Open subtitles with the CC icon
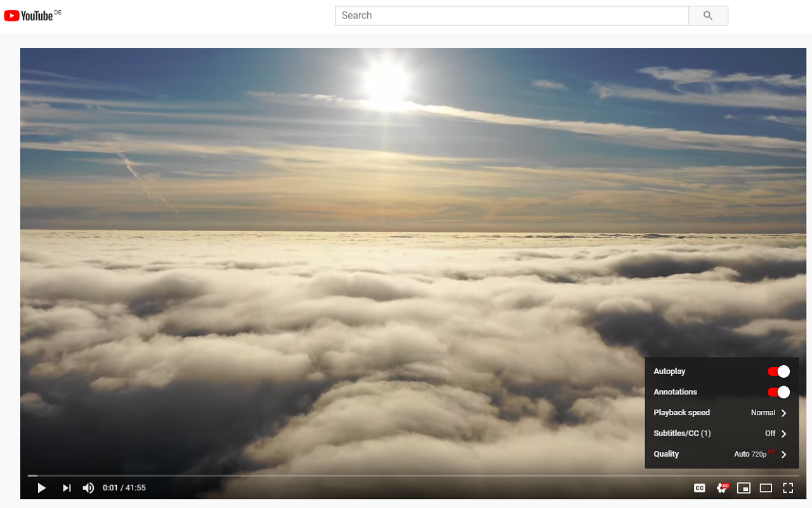Viewport: 812px width, 508px height. (x=699, y=488)
